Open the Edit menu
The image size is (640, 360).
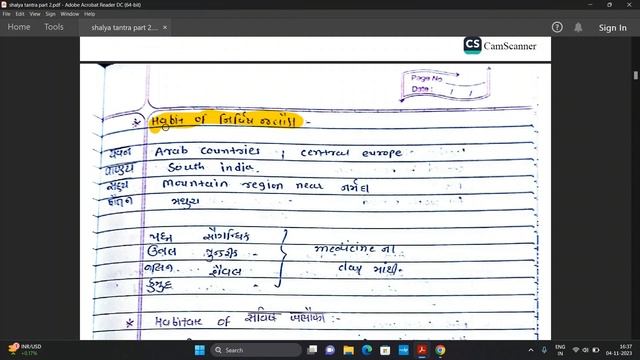20,14
